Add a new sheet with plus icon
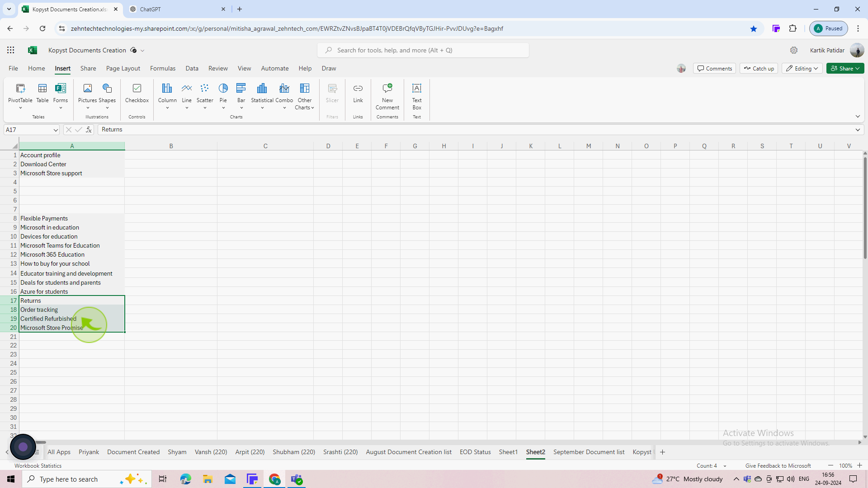 point(662,452)
